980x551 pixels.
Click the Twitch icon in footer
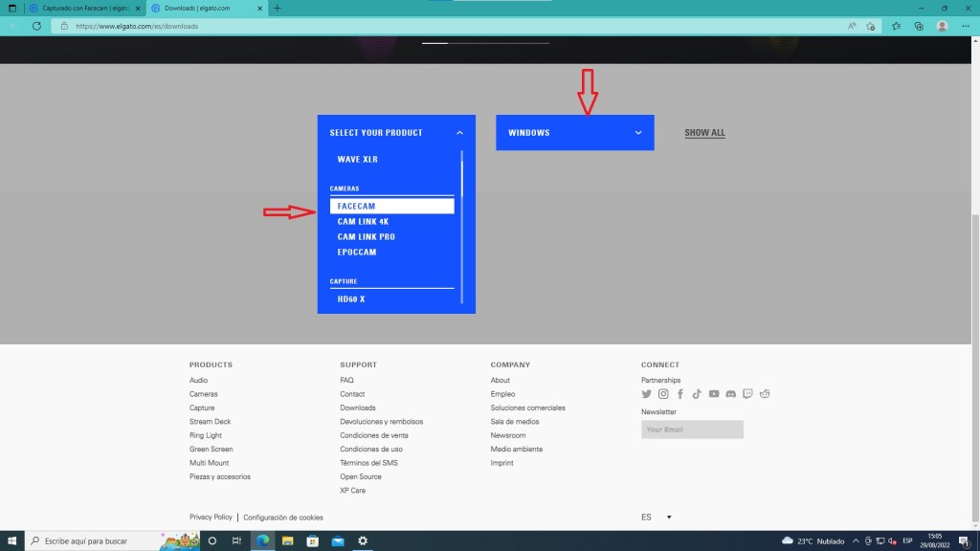(x=748, y=394)
